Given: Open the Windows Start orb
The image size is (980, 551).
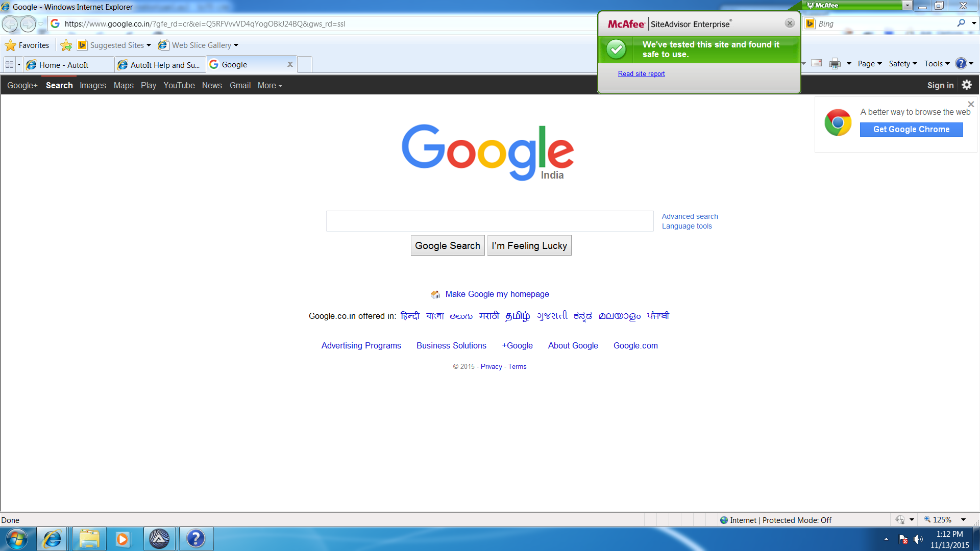Looking at the screenshot, I should [x=16, y=539].
